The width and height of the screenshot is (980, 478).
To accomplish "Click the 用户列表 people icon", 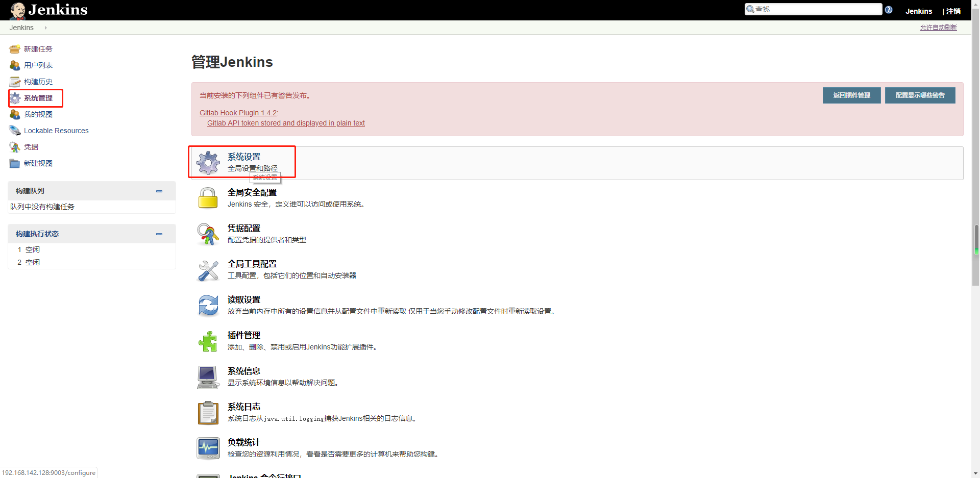I will tap(15, 65).
